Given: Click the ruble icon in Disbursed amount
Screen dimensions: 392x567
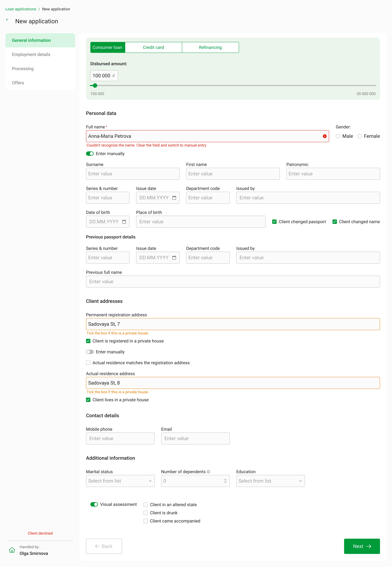Looking at the screenshot, I should [x=114, y=76].
